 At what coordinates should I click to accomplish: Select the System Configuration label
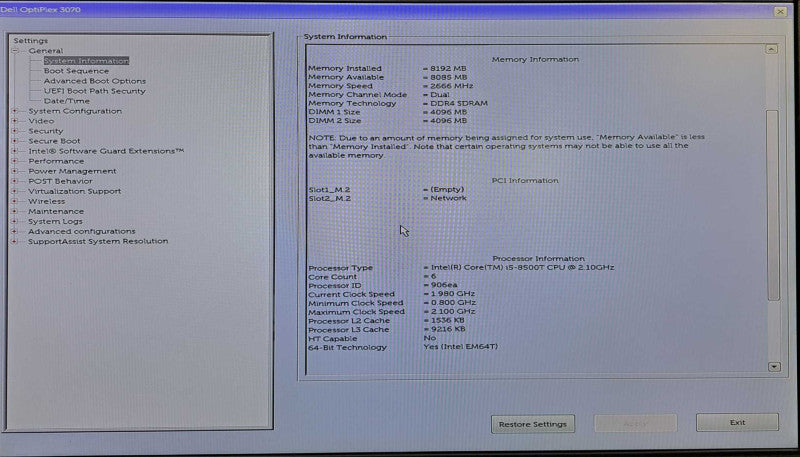(x=75, y=111)
